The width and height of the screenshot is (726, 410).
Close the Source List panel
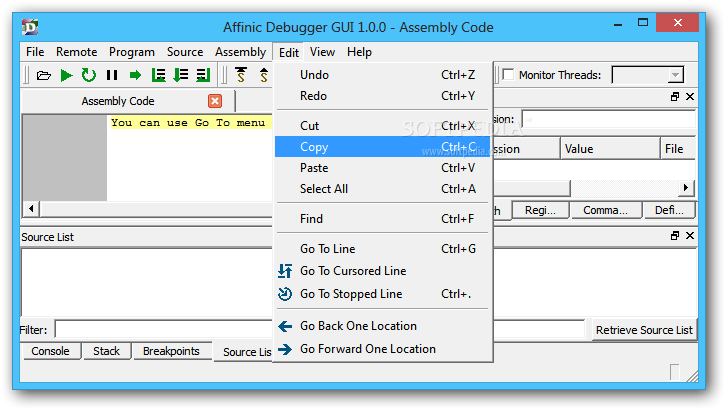click(690, 236)
